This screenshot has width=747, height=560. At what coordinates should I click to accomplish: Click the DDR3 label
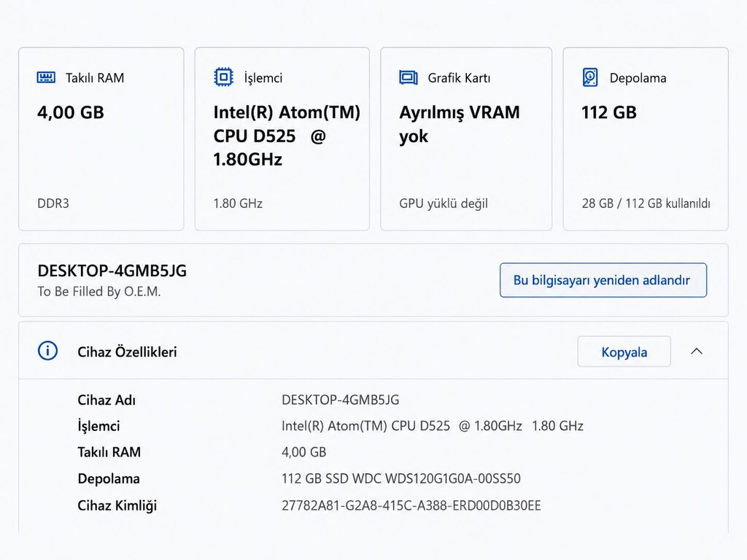pos(53,203)
